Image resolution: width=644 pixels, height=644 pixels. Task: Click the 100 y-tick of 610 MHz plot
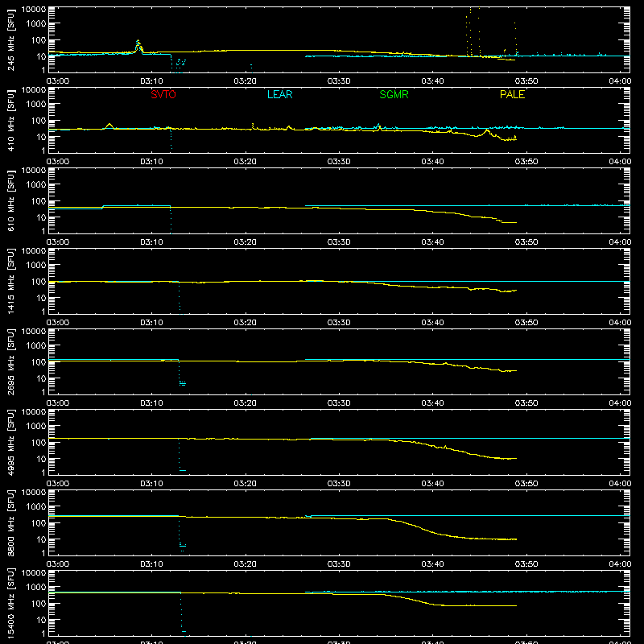pyautogui.click(x=39, y=201)
